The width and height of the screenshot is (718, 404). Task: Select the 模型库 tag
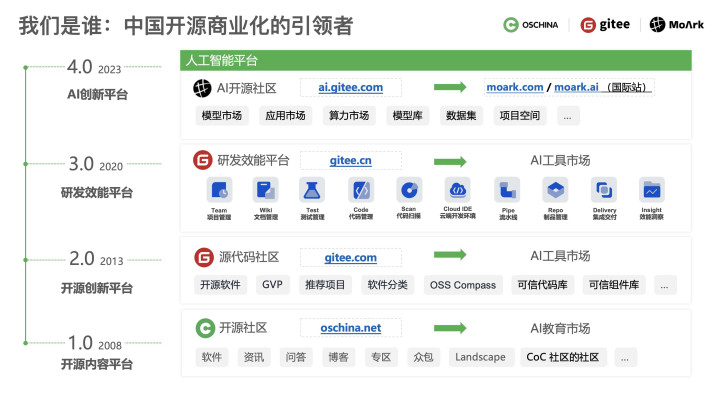coord(408,115)
